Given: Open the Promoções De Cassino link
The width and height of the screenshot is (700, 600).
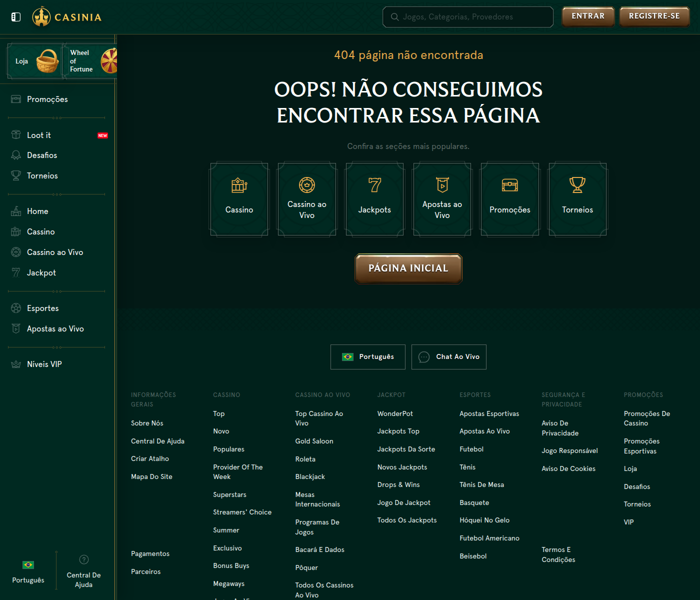Looking at the screenshot, I should [646, 418].
